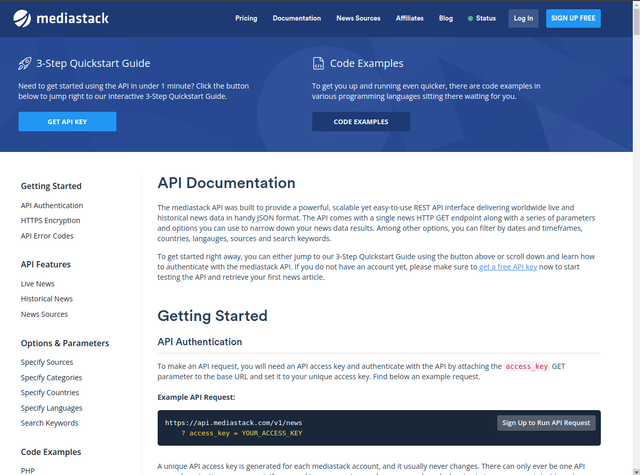Viewport: 640px width, 475px height.
Task: Open PHP code example link
Action: (x=28, y=471)
